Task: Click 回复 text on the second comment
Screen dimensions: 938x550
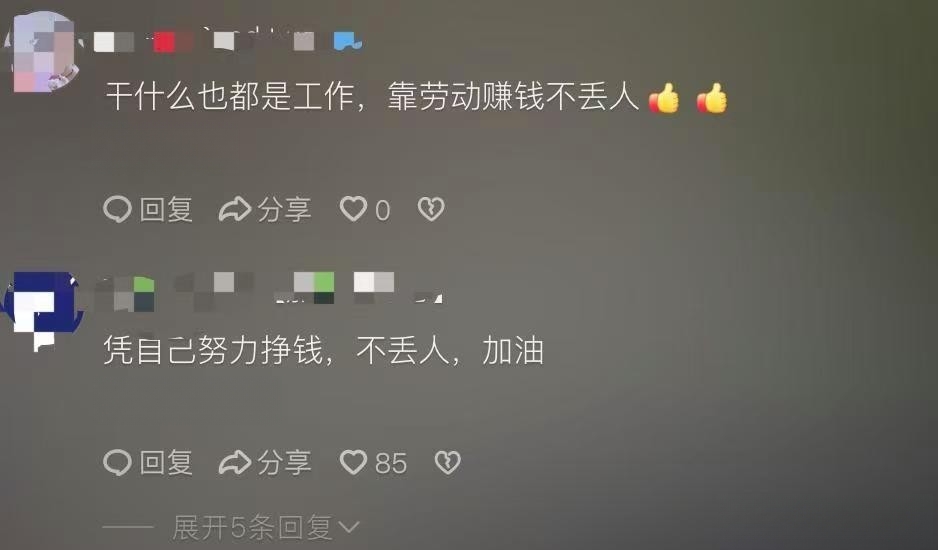Action: [166, 463]
